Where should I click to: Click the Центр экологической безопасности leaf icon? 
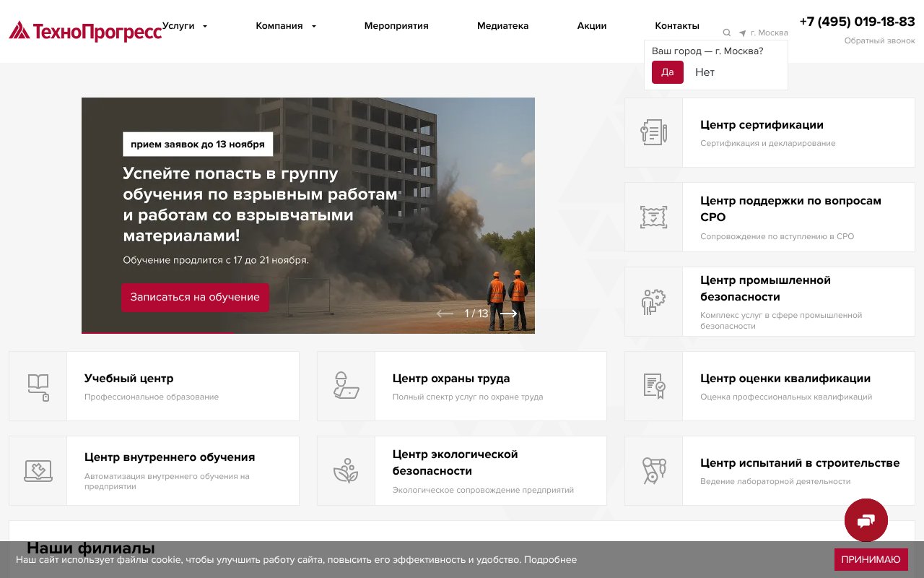point(345,470)
